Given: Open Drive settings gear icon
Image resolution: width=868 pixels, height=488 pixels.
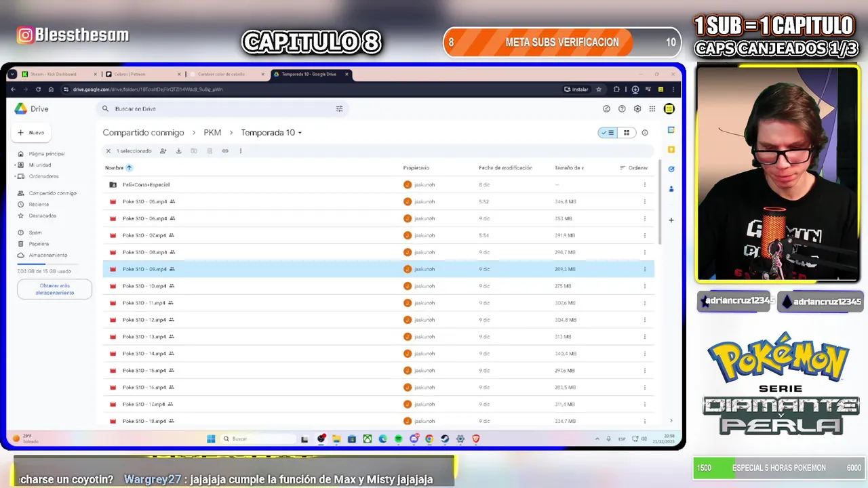Looking at the screenshot, I should tap(637, 108).
